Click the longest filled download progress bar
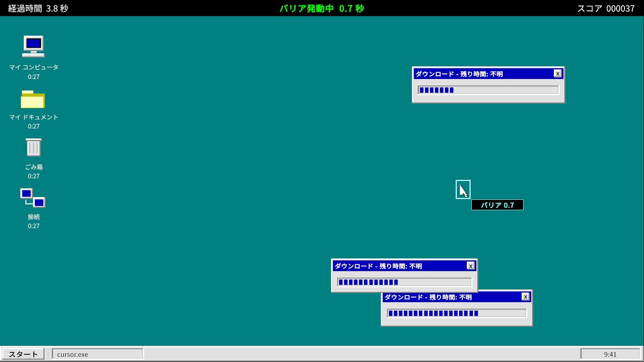The width and height of the screenshot is (644, 362). click(x=457, y=313)
